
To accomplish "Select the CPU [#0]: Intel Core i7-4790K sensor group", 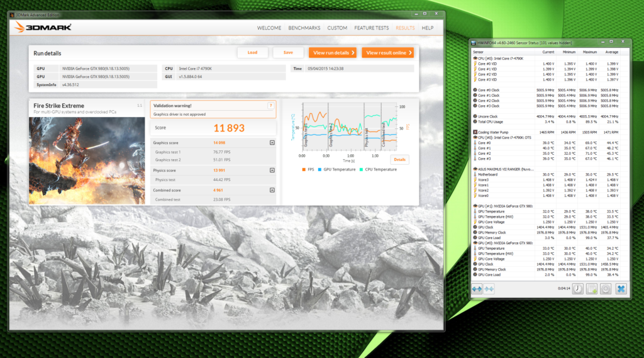I will click(x=501, y=59).
